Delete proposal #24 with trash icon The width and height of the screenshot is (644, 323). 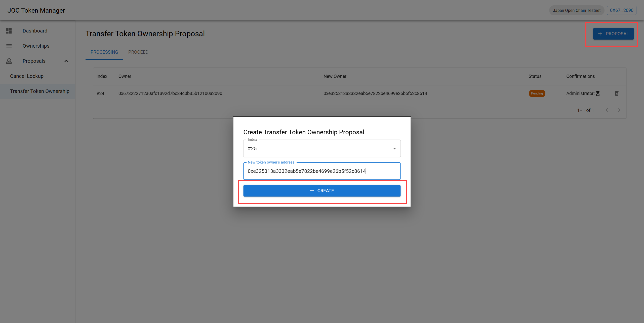tap(617, 93)
